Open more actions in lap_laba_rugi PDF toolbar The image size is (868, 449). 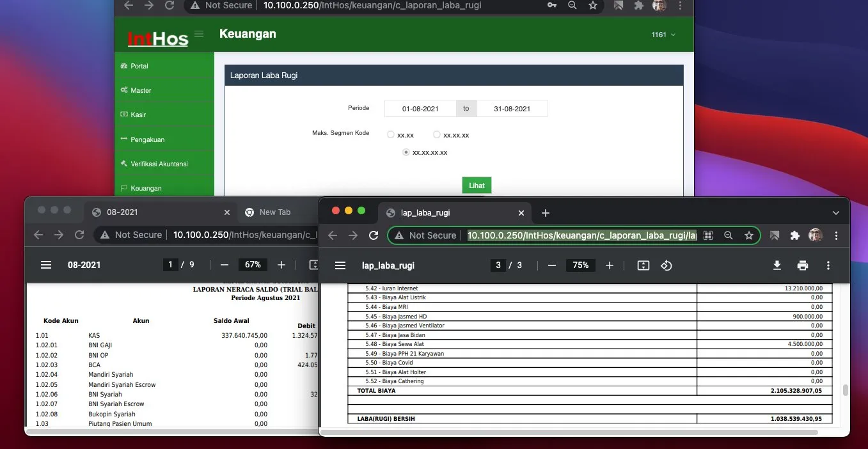point(828,265)
